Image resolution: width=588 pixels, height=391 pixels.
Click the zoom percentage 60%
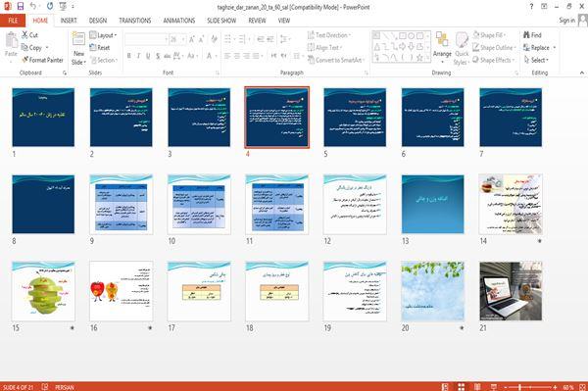click(567, 387)
